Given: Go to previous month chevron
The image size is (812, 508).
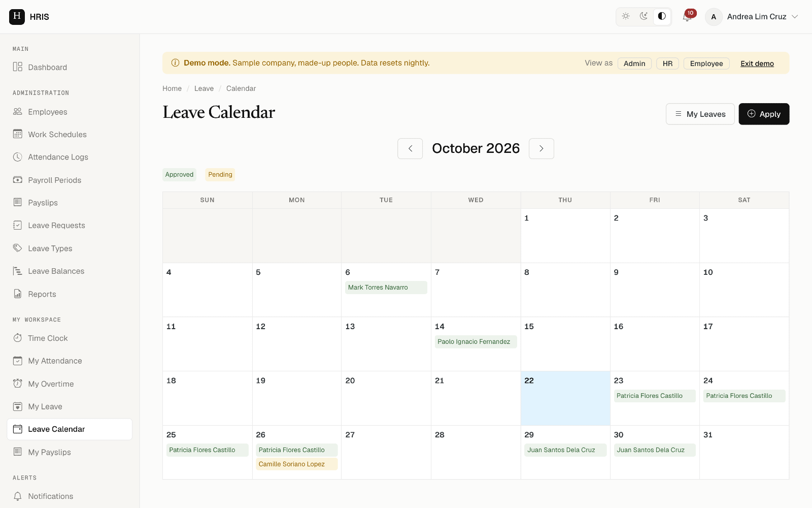Looking at the screenshot, I should [x=410, y=148].
